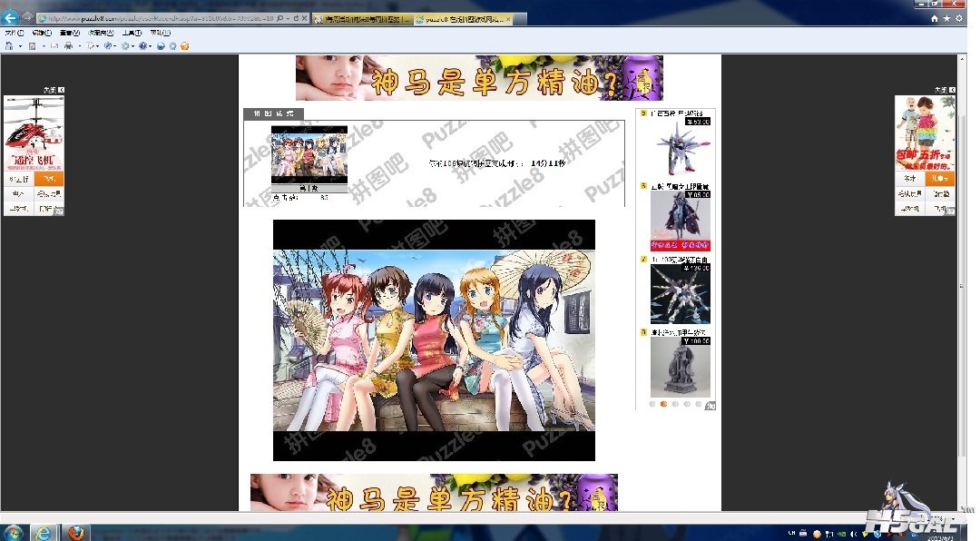Click the stop X icon in address bar
The height and width of the screenshot is (541, 980).
(x=304, y=19)
